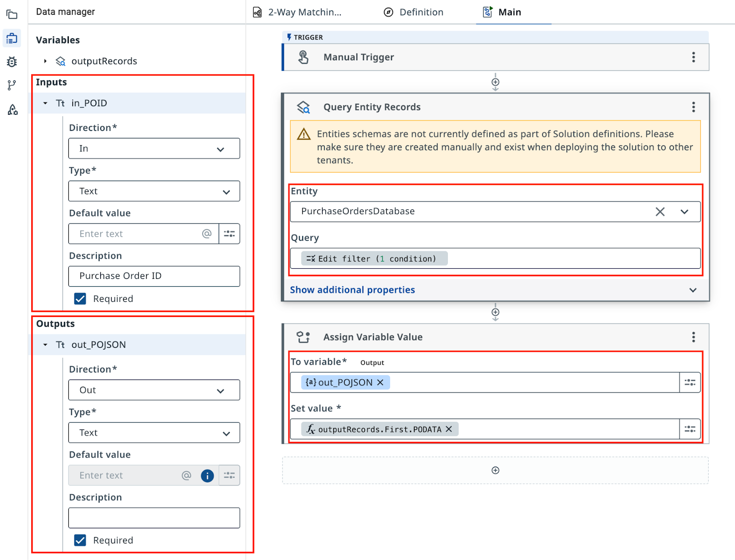Clear the PurchaseOrdersDatabase entity selection
The image size is (735, 560).
pyautogui.click(x=660, y=212)
